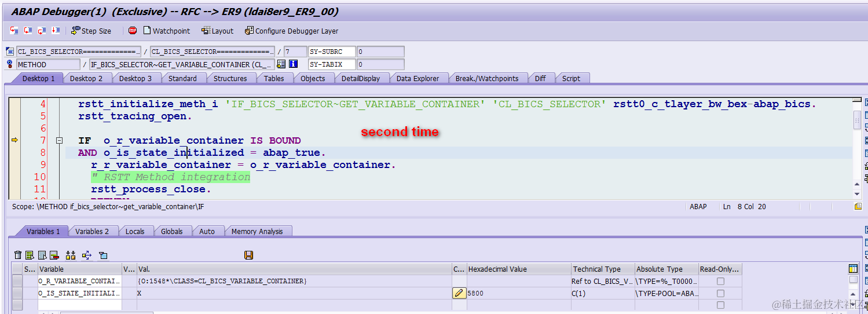The image size is (868, 314).
Task: Click the Continue execution icon
Action: click(x=56, y=31)
